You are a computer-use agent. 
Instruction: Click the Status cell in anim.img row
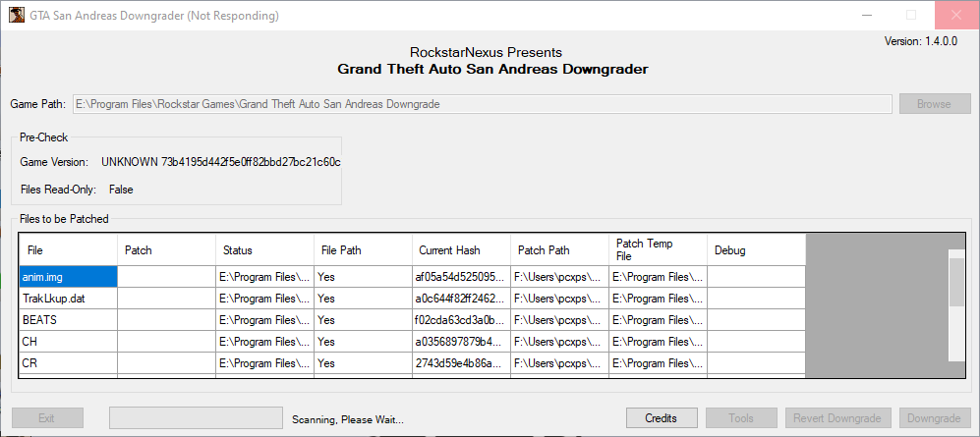(x=264, y=277)
